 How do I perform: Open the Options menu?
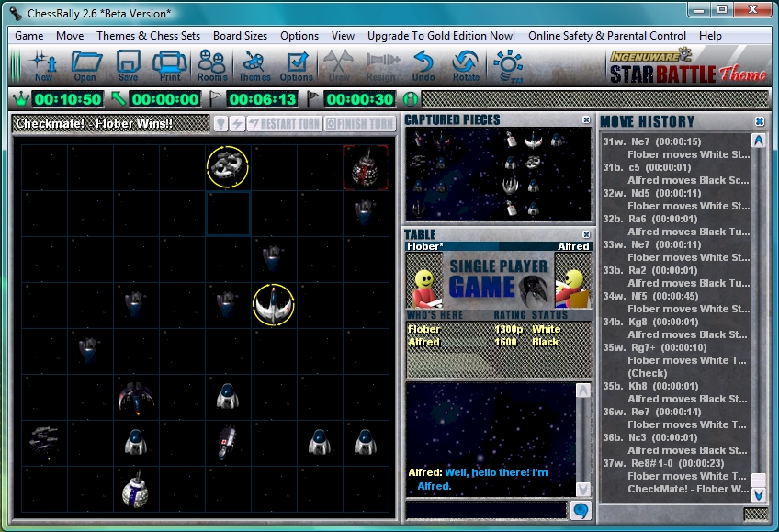[x=299, y=36]
